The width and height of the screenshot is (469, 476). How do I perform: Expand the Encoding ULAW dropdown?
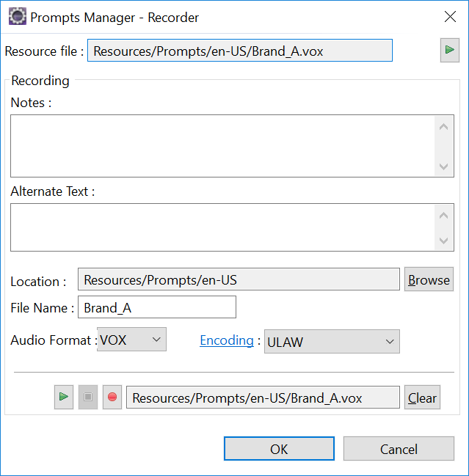click(332, 342)
